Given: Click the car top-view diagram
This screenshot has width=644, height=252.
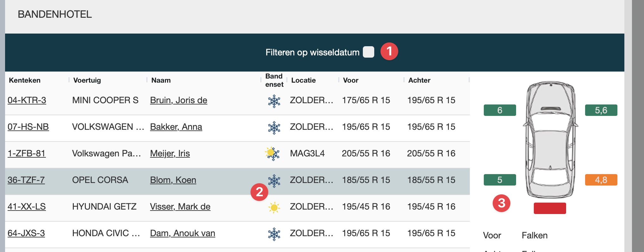Looking at the screenshot, I should pyautogui.click(x=550, y=139).
